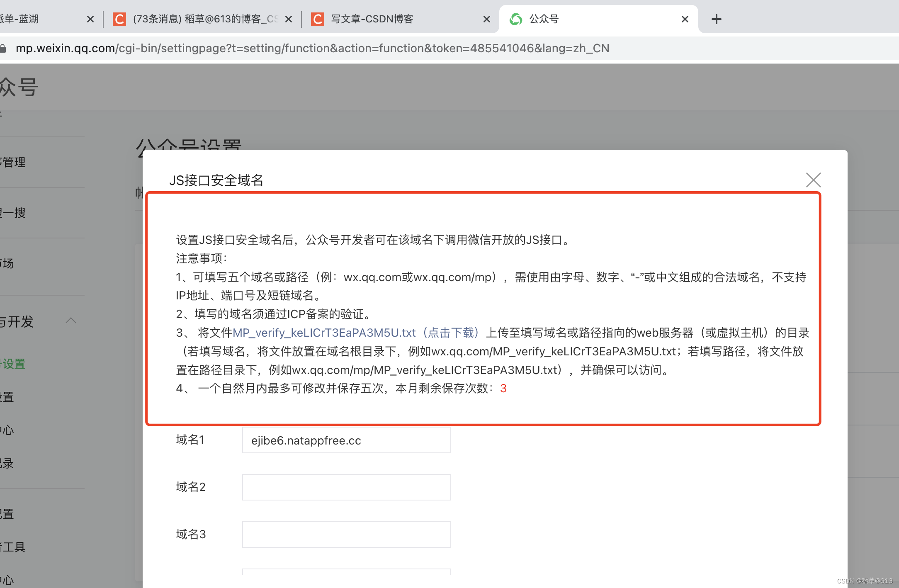Click the 域名3 label
The height and width of the screenshot is (588, 899).
click(x=191, y=534)
